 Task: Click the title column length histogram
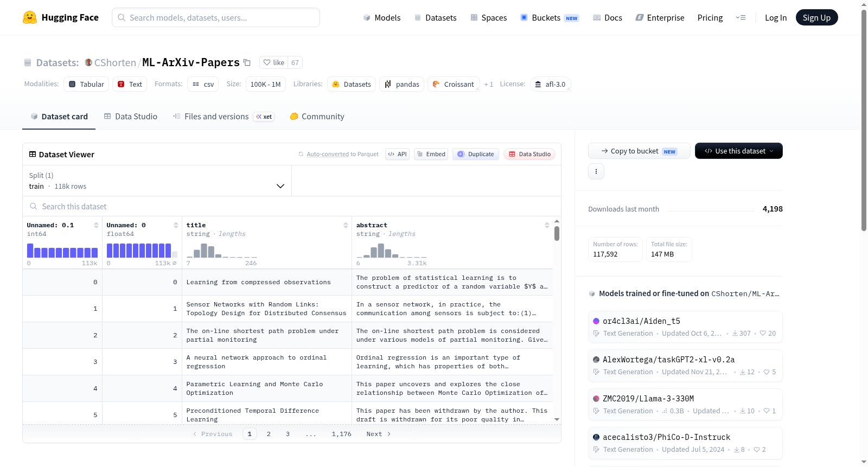click(222, 250)
